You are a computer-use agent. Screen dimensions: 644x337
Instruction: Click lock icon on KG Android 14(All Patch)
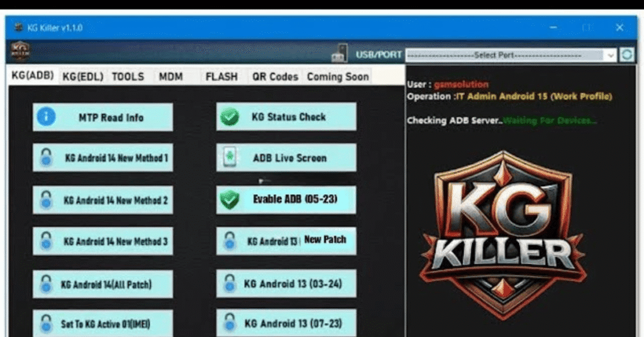click(46, 284)
